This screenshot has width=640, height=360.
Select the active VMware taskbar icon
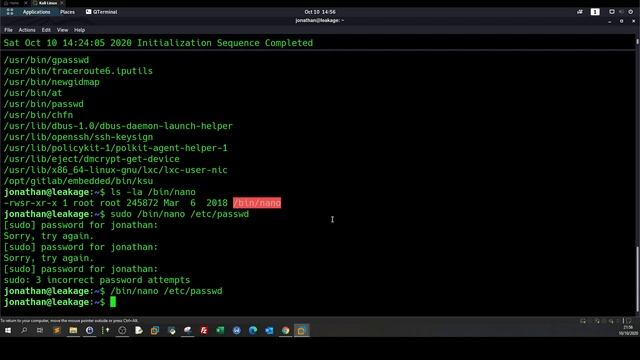301,331
